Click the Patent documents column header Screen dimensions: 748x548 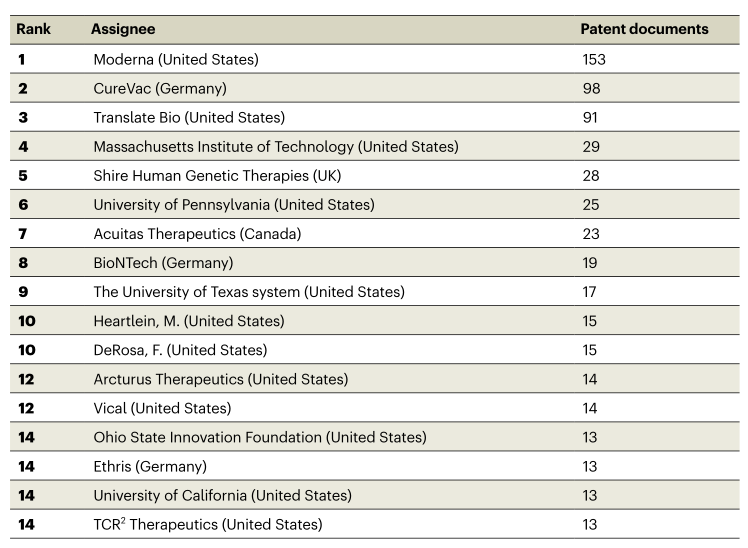click(x=644, y=29)
